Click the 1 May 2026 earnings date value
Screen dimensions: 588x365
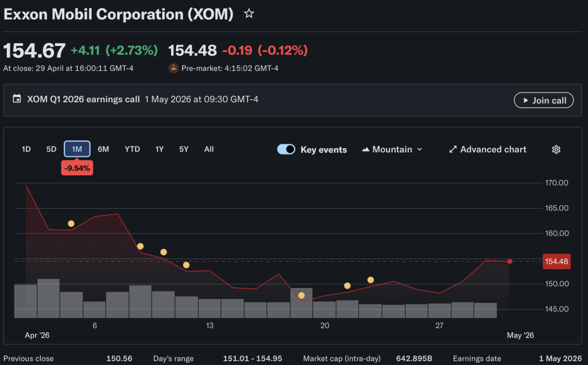tap(562, 359)
